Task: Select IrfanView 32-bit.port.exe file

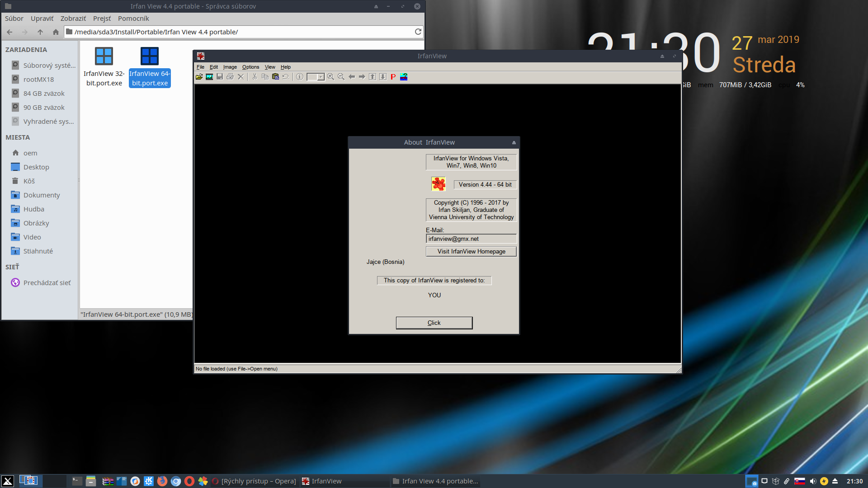Action: pyautogui.click(x=104, y=67)
